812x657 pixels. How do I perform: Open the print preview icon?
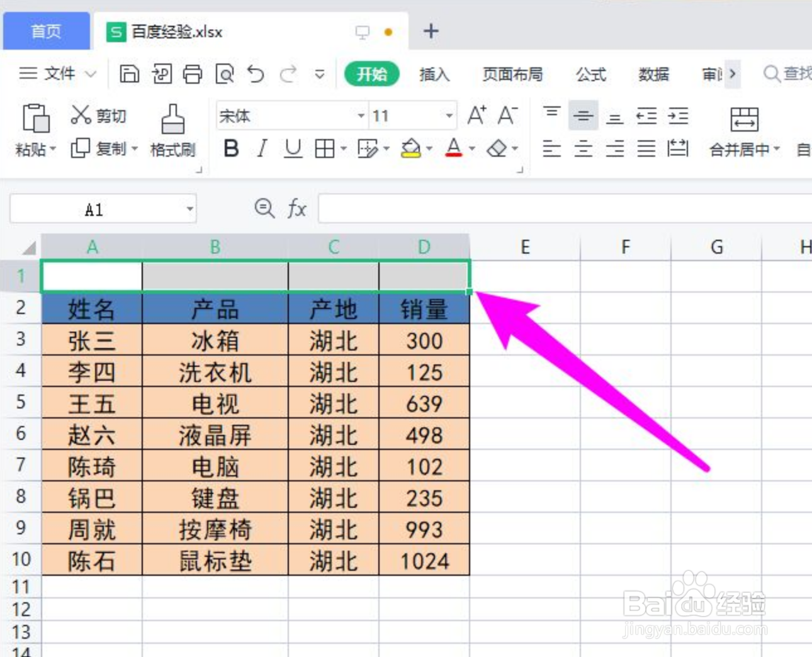(x=225, y=74)
